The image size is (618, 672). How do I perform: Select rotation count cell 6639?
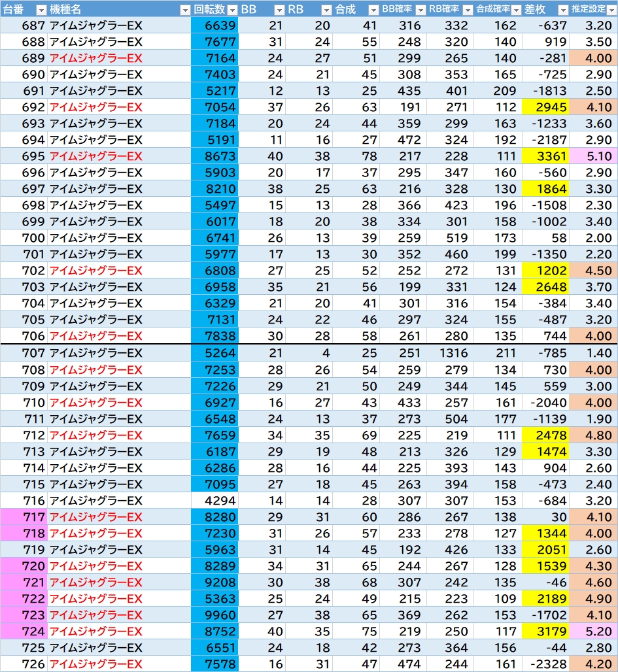point(215,25)
